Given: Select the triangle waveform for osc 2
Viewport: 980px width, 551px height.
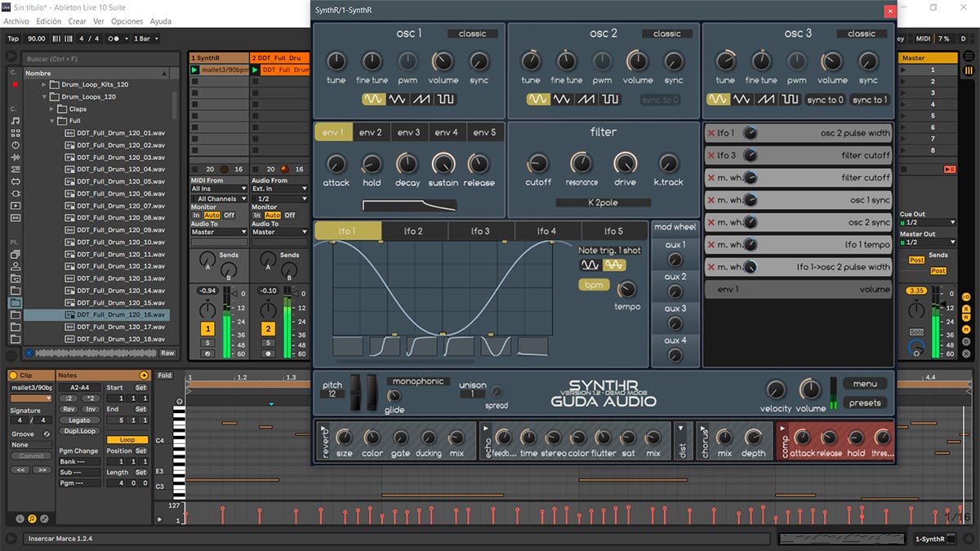Looking at the screenshot, I should [x=562, y=100].
